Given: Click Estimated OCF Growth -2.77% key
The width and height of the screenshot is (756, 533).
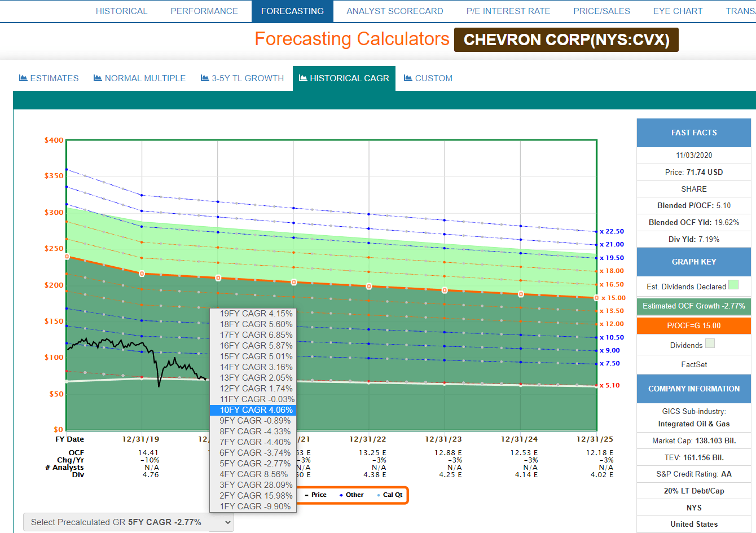Looking at the screenshot, I should 694,306.
